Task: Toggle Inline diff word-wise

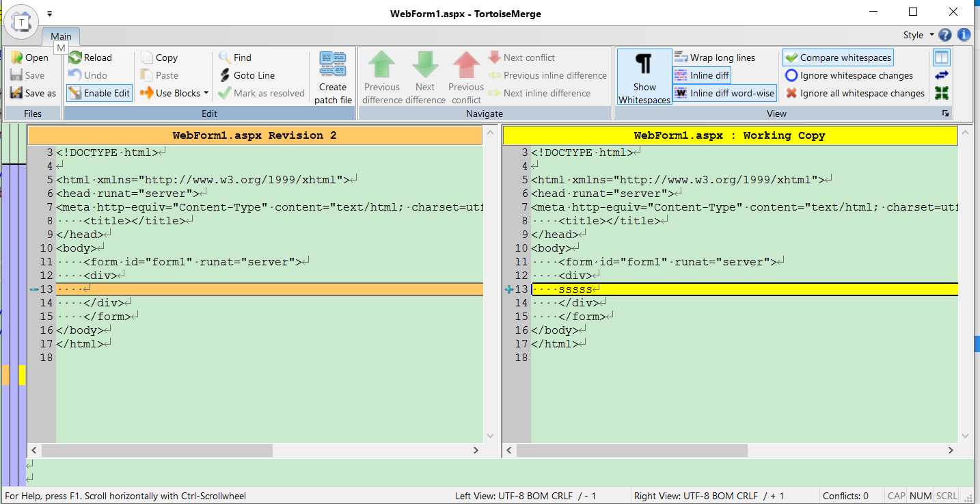Action: pos(724,93)
